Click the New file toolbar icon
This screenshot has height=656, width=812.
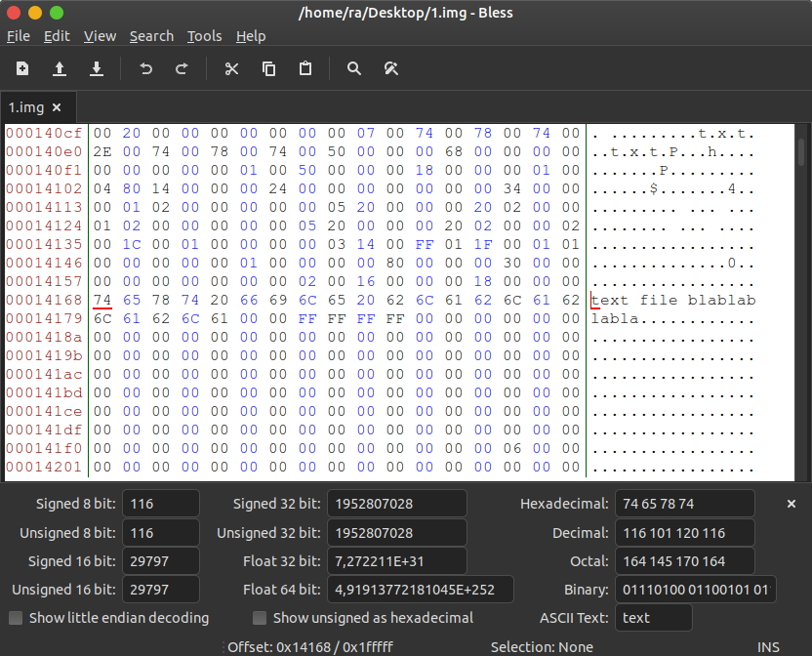tap(22, 68)
